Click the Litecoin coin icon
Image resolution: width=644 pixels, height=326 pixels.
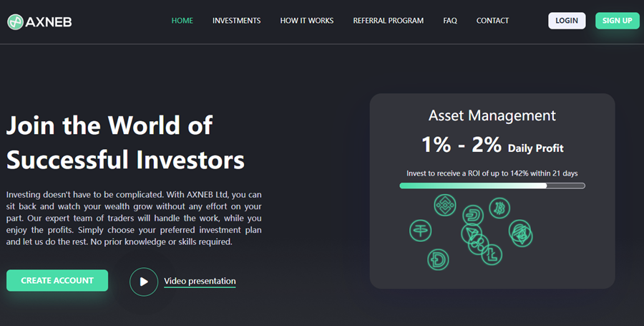pyautogui.click(x=492, y=254)
